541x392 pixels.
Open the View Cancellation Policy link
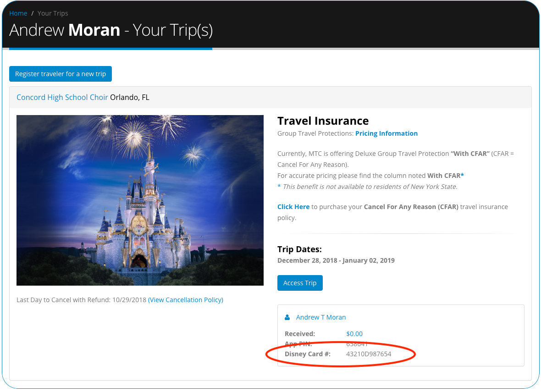pos(186,300)
